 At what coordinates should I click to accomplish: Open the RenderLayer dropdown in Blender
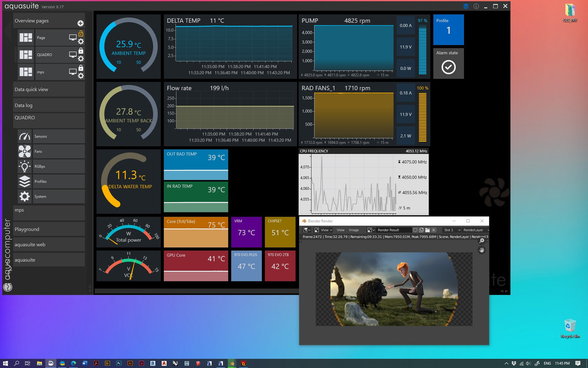[475, 230]
